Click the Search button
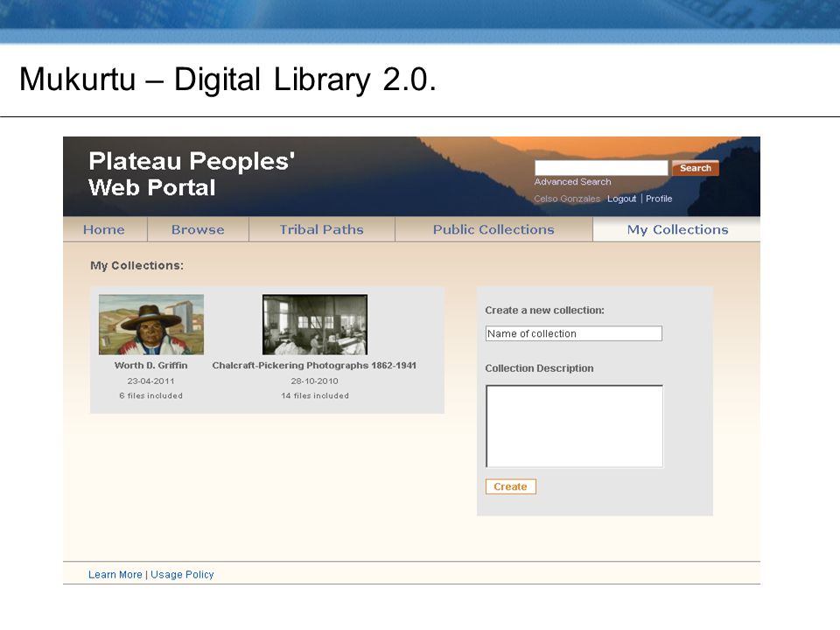Screen dimensions: 840x630 click(x=696, y=168)
